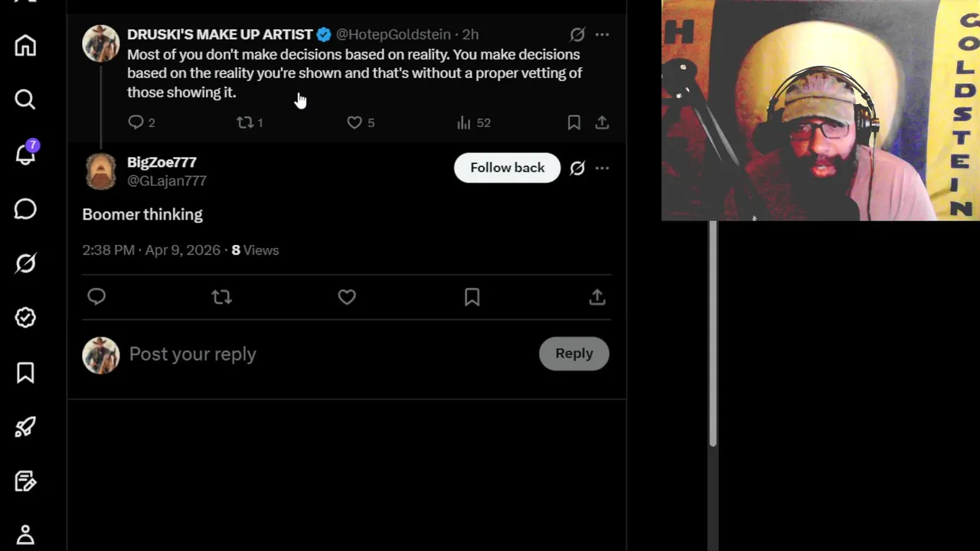Screen dimensions: 980x551
Task: View analytics for the HotepGoldstein post
Action: coord(473,122)
